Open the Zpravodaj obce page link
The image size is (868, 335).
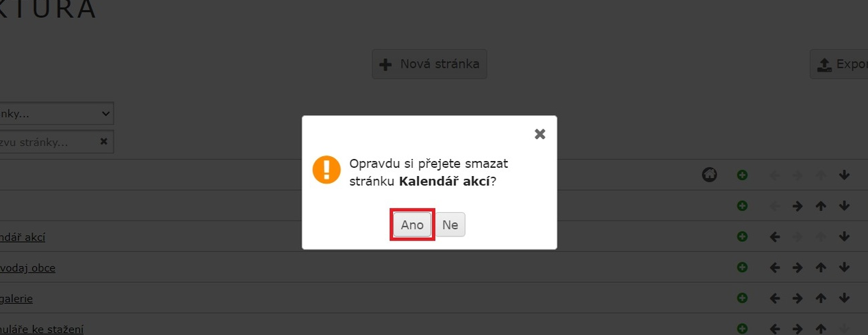click(x=27, y=268)
